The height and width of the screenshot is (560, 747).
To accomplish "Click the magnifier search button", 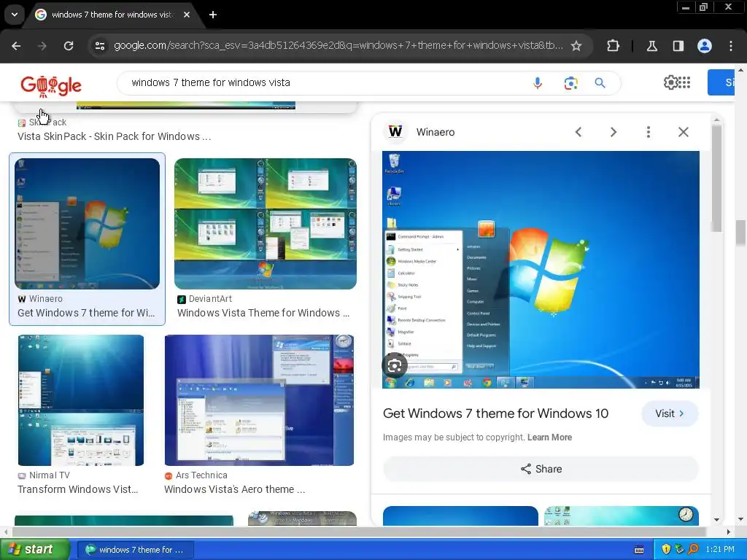I will pyautogui.click(x=600, y=83).
